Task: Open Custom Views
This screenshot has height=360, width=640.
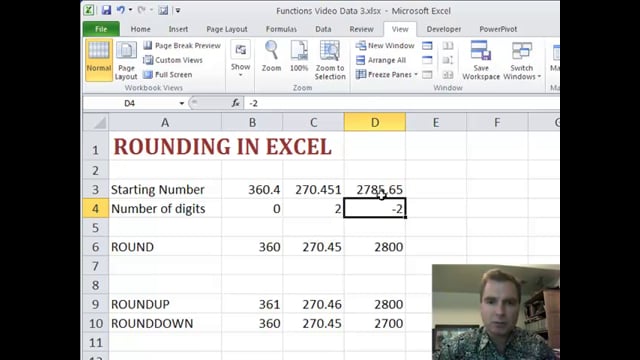Action: click(172, 60)
